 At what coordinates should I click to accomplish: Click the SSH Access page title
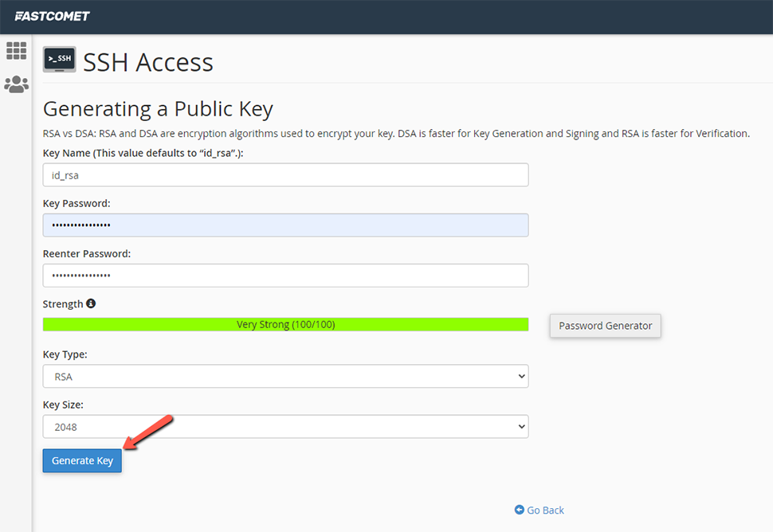click(148, 63)
